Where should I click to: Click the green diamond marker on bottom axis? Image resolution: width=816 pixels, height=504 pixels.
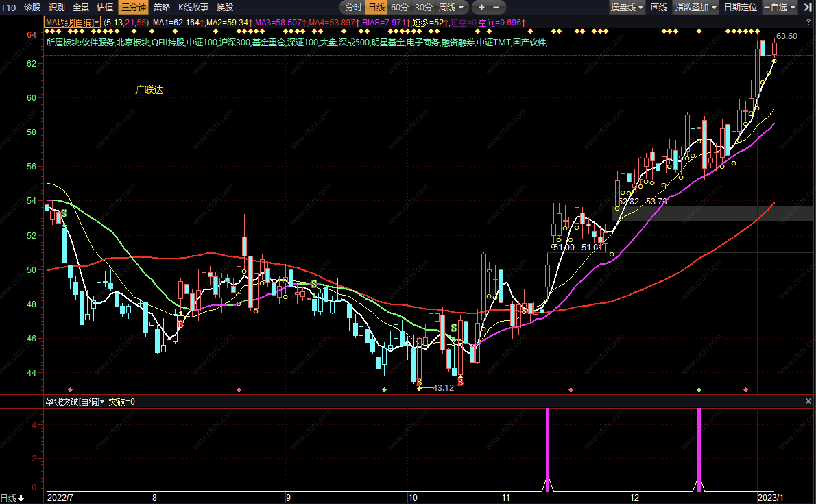[384, 390]
